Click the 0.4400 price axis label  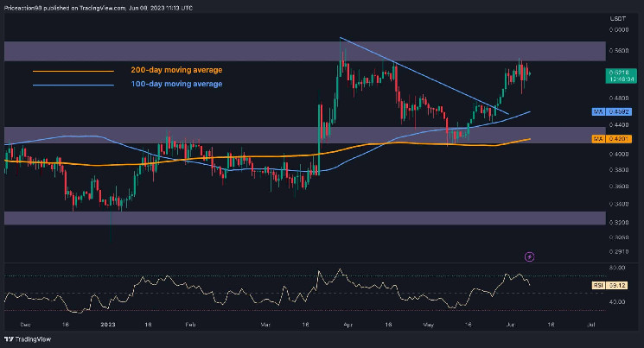619,124
